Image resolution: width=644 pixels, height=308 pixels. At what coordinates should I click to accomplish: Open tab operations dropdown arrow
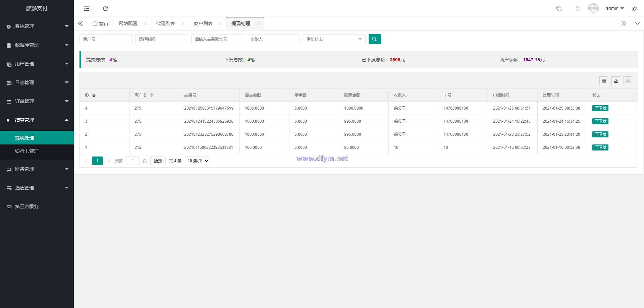pyautogui.click(x=637, y=23)
